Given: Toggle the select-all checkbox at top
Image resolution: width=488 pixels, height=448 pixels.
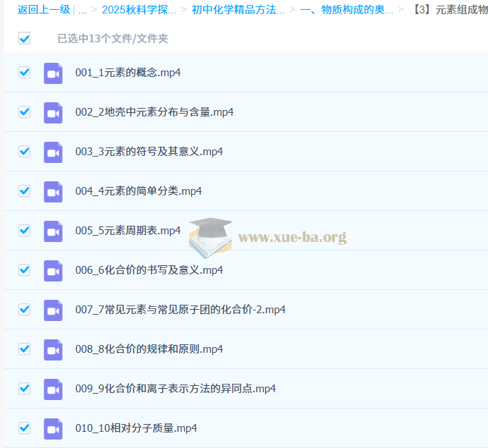Looking at the screenshot, I should coord(25,38).
